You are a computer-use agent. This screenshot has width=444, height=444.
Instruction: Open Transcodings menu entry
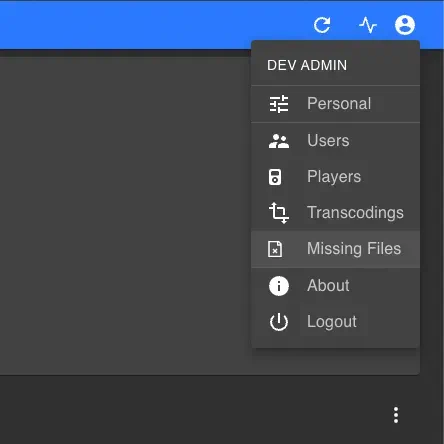[335, 213]
